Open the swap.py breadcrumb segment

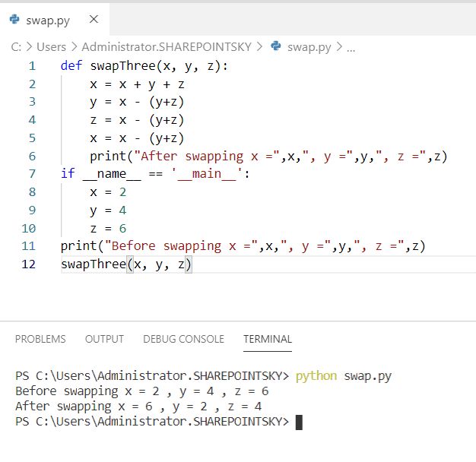pyautogui.click(x=309, y=48)
